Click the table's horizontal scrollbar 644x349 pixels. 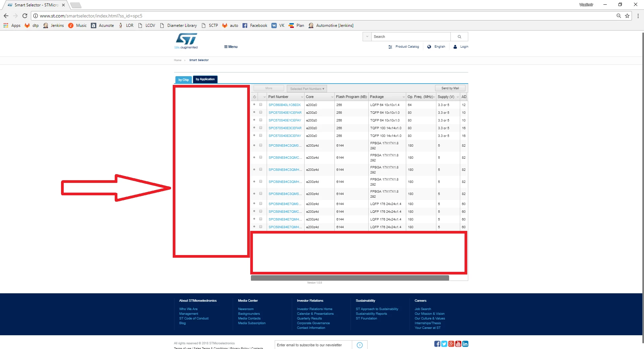[350, 278]
